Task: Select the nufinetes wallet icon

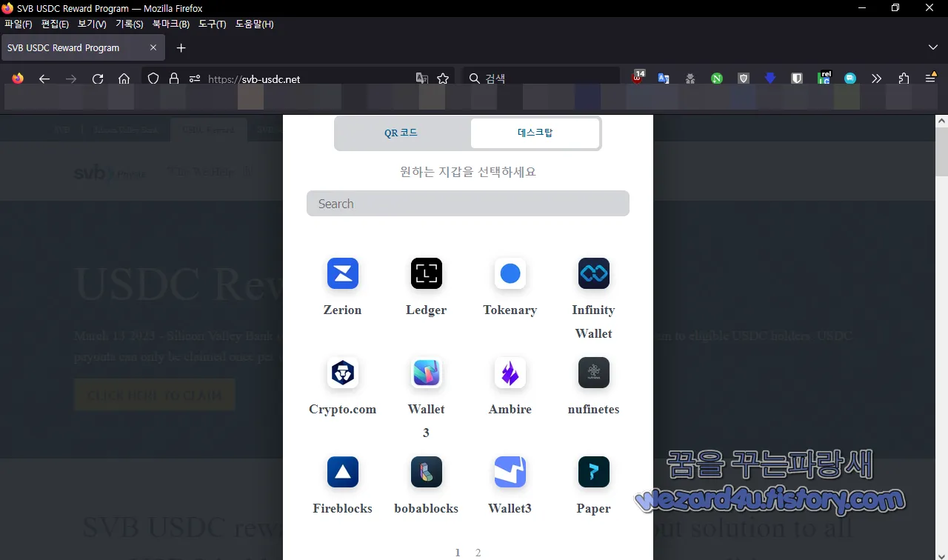Action: tap(594, 373)
